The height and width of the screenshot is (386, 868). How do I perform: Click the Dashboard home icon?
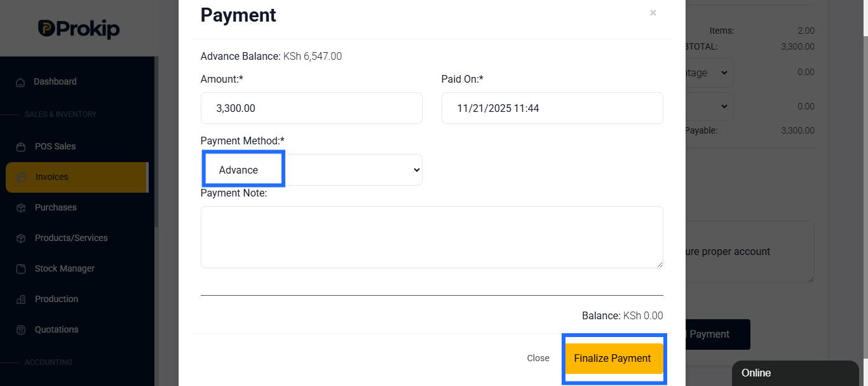pos(20,82)
